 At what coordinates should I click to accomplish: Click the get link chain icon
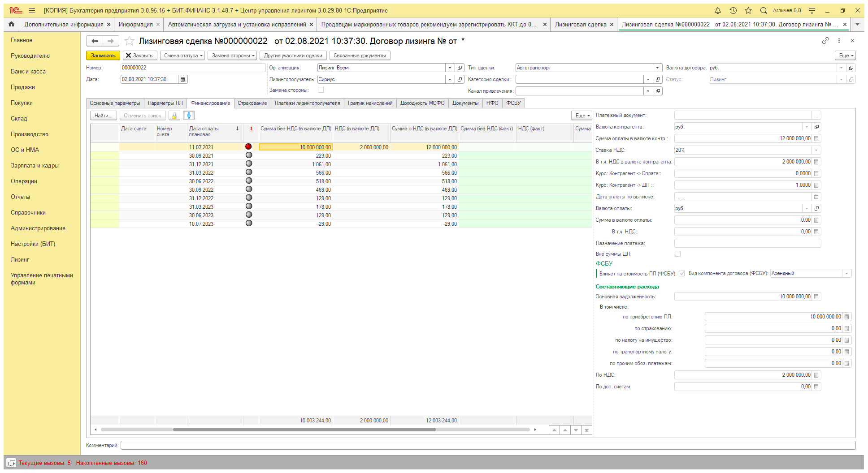click(x=825, y=41)
